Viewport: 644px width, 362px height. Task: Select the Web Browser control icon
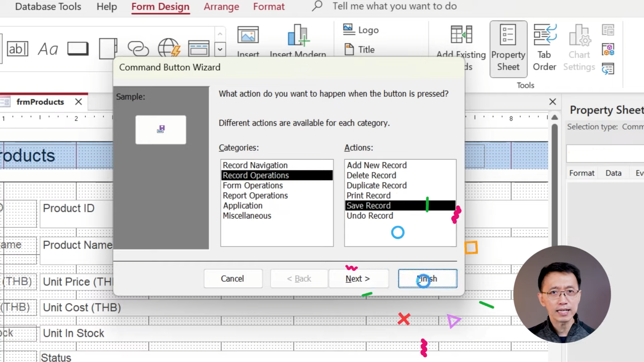[169, 48]
